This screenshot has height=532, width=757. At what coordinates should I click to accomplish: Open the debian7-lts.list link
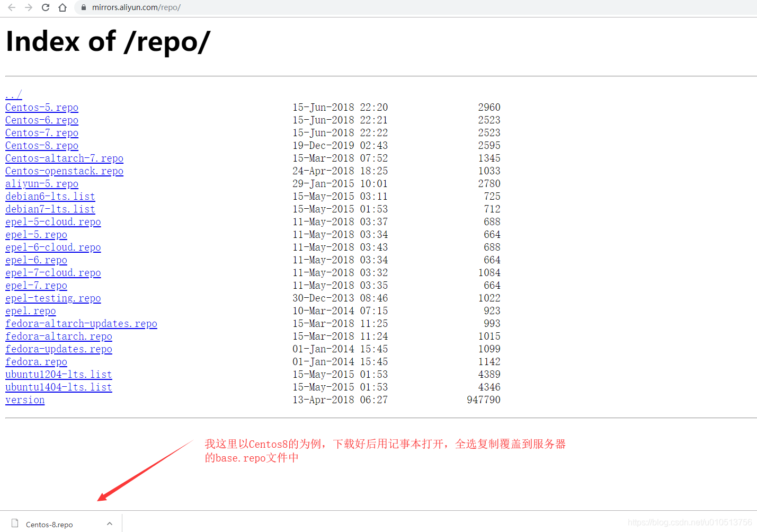click(50, 209)
